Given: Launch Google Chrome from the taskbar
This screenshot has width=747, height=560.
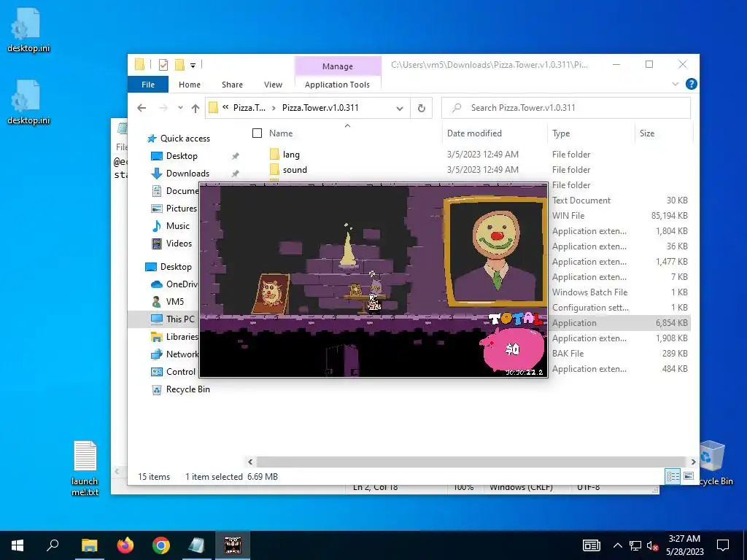Looking at the screenshot, I should pos(161,545).
